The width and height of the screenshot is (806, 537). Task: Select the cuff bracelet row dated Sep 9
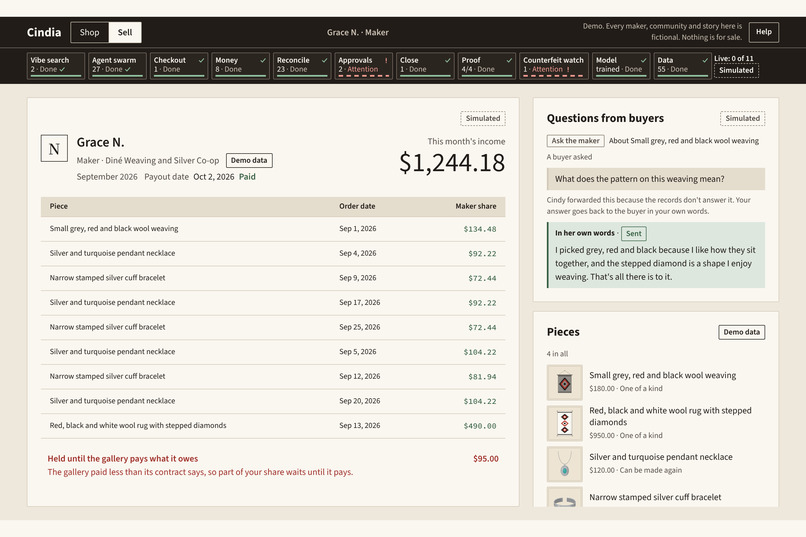pyautogui.click(x=273, y=278)
